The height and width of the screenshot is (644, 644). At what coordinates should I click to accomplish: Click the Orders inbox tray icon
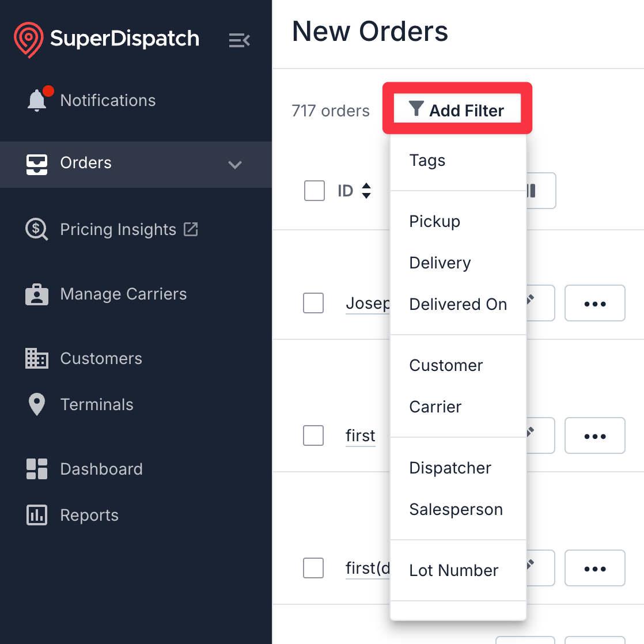click(x=36, y=164)
